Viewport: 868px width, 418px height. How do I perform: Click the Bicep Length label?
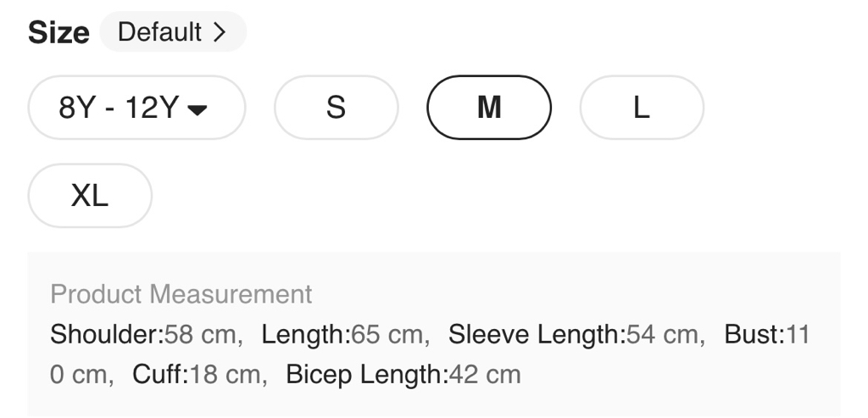click(x=365, y=374)
